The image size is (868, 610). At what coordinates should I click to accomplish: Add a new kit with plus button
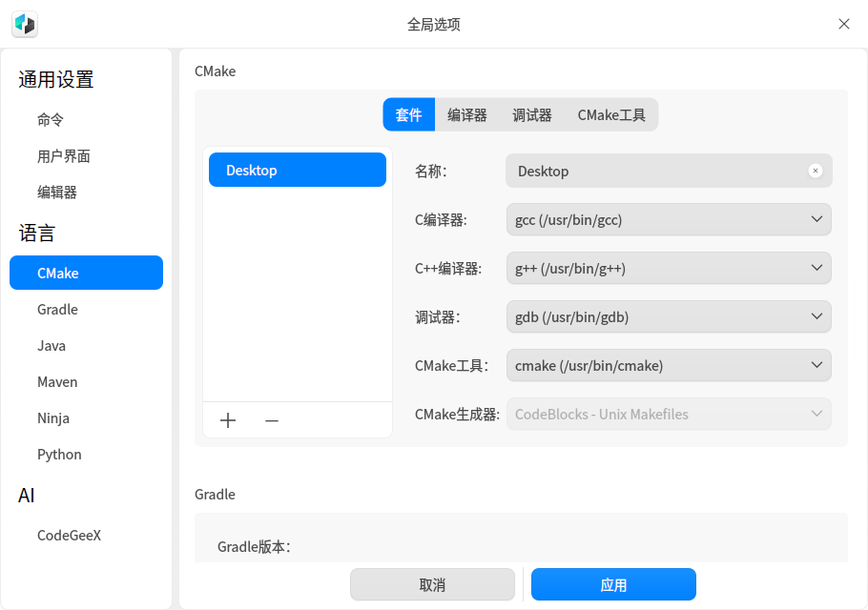(x=228, y=420)
